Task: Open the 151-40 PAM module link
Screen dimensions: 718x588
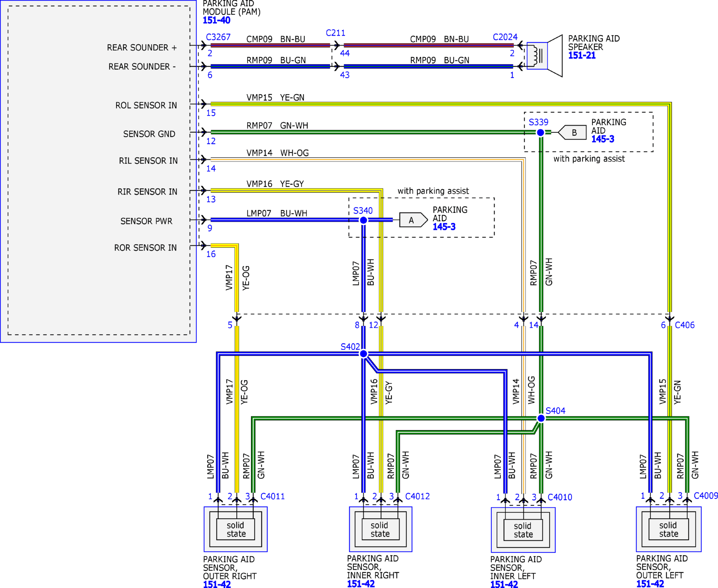Action: coord(216,20)
